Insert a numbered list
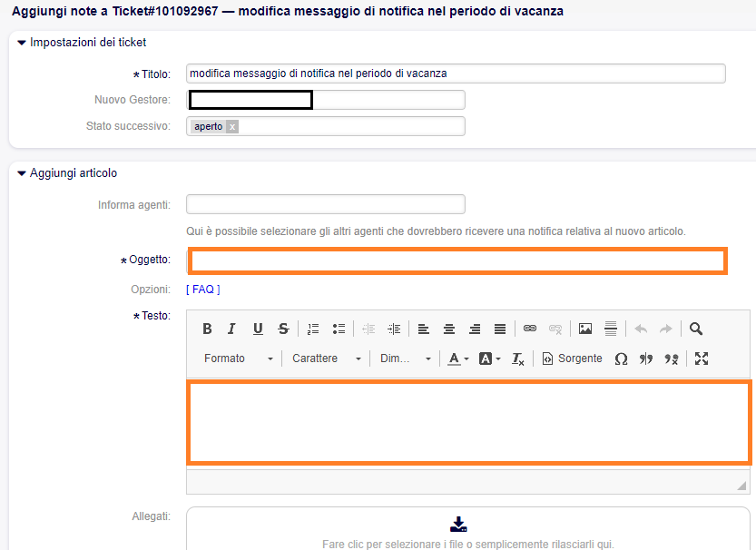 (x=313, y=329)
